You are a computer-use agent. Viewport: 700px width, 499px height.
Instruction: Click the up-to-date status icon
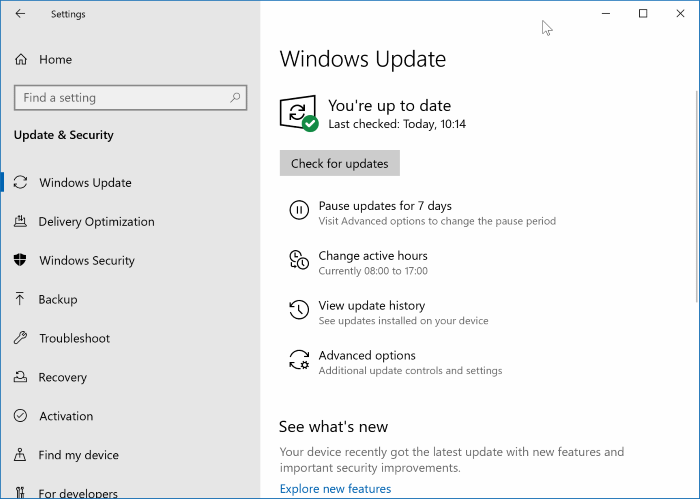[x=299, y=113]
